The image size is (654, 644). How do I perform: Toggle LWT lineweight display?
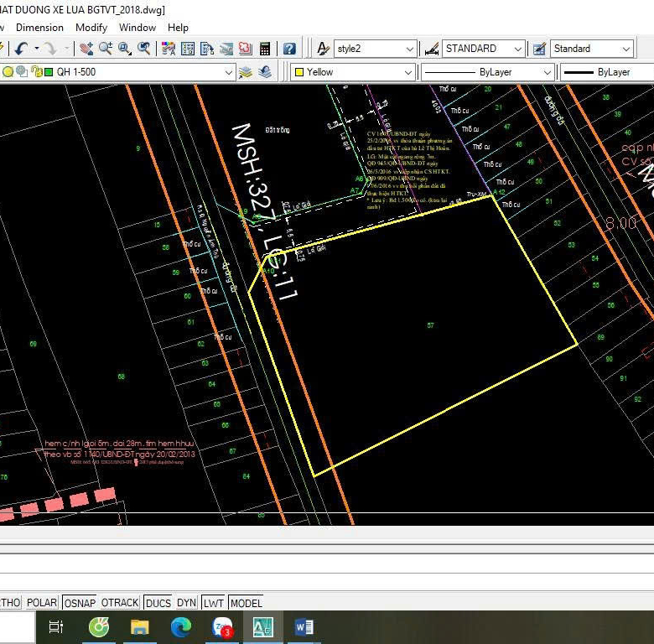coord(214,603)
